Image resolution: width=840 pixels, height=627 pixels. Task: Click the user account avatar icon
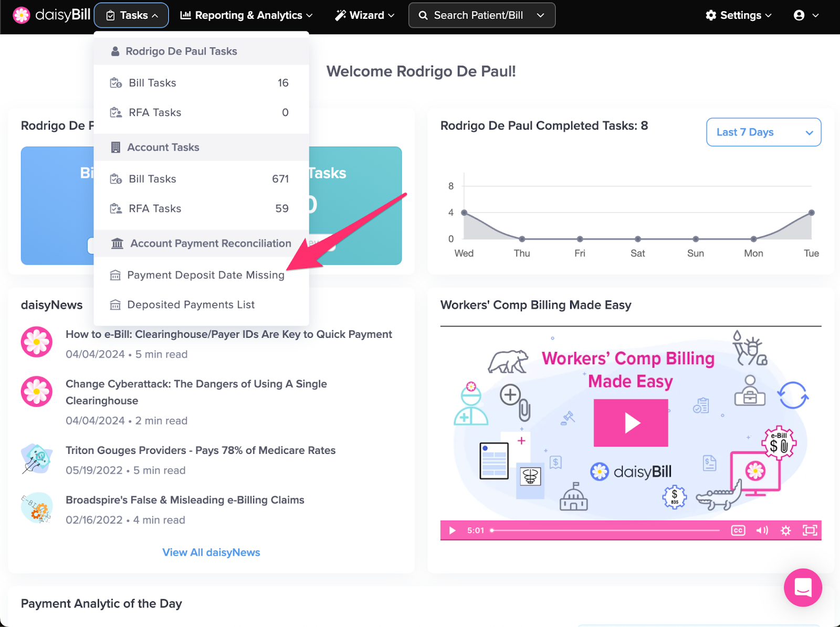click(x=799, y=15)
